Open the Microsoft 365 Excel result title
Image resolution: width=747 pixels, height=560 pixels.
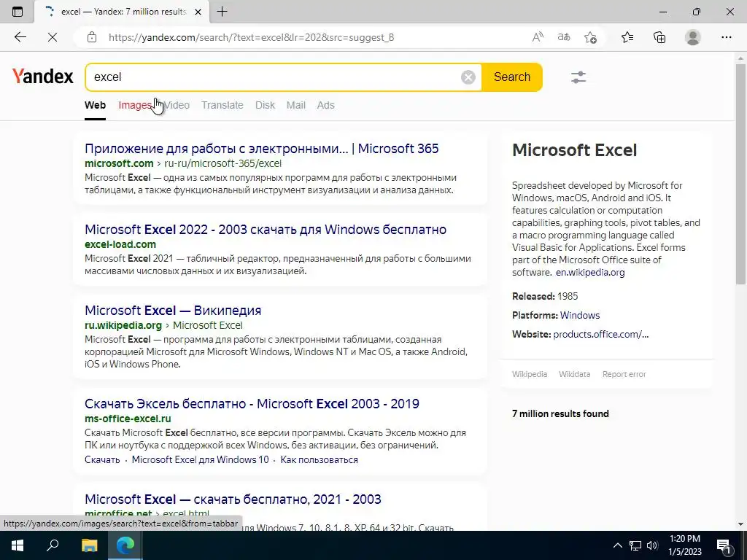pos(262,149)
